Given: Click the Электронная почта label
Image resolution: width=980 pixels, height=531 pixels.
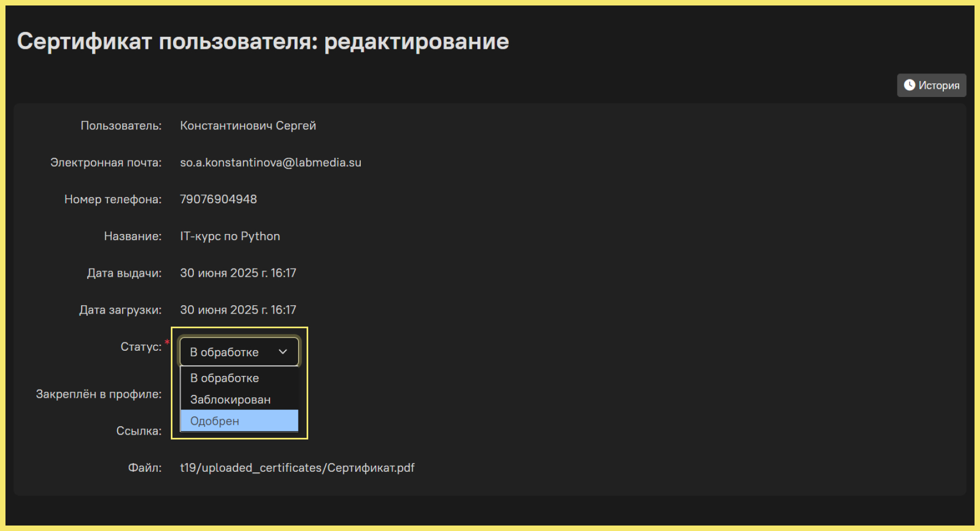Looking at the screenshot, I should pyautogui.click(x=106, y=162).
